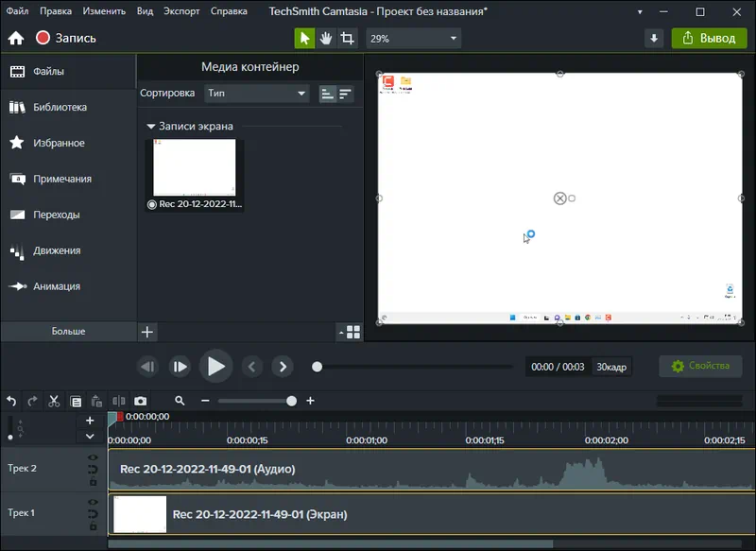
Task: Toggle magnetic track on Трек 1
Action: point(93,514)
